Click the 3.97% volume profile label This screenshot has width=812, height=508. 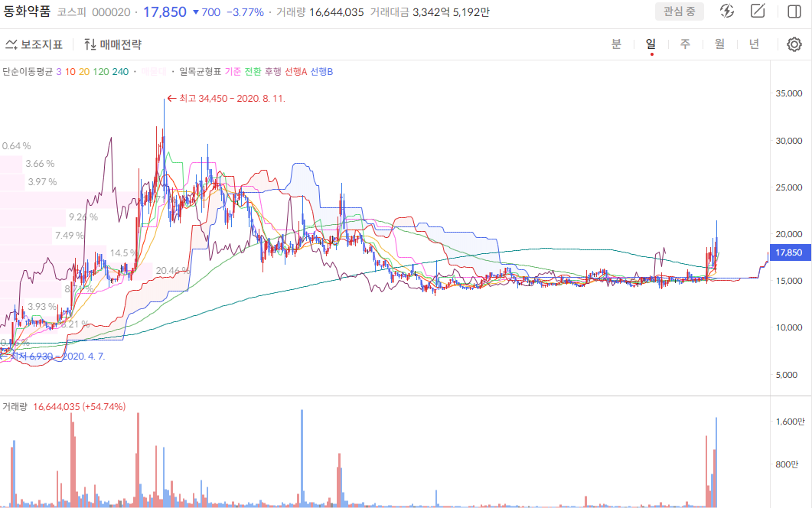[42, 182]
